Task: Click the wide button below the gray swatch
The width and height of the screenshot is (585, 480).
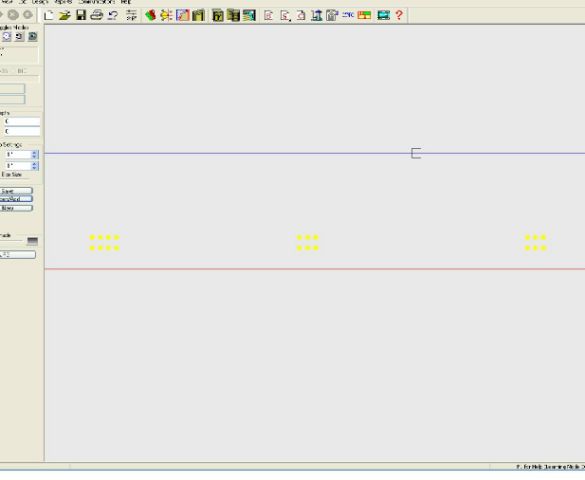Action: (x=18, y=255)
